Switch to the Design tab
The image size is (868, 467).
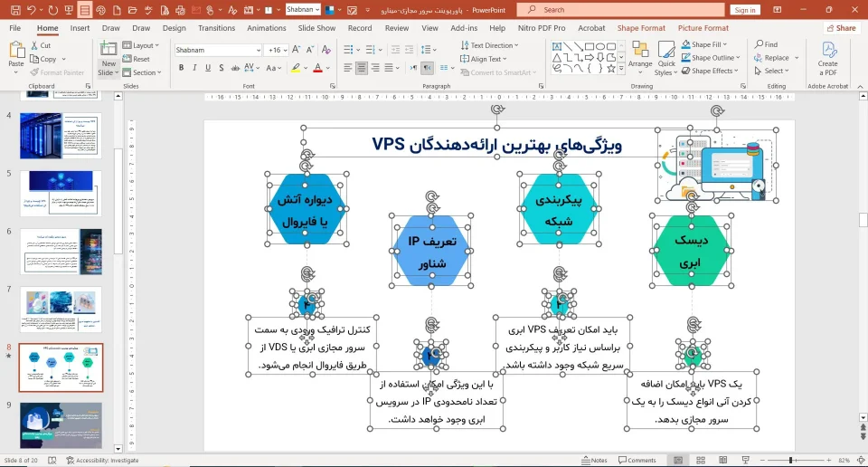tap(174, 28)
